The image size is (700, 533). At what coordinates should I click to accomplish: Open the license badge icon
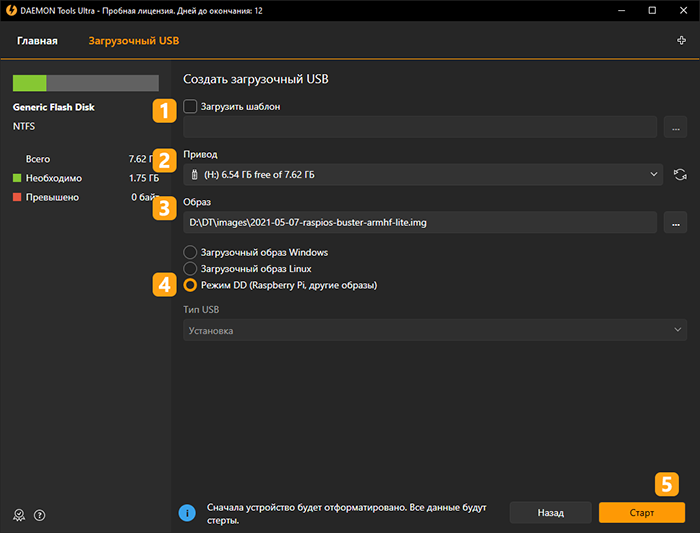click(19, 515)
